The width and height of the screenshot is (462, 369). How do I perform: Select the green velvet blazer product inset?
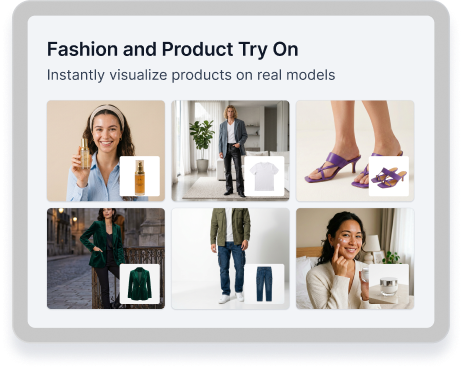pyautogui.click(x=140, y=284)
